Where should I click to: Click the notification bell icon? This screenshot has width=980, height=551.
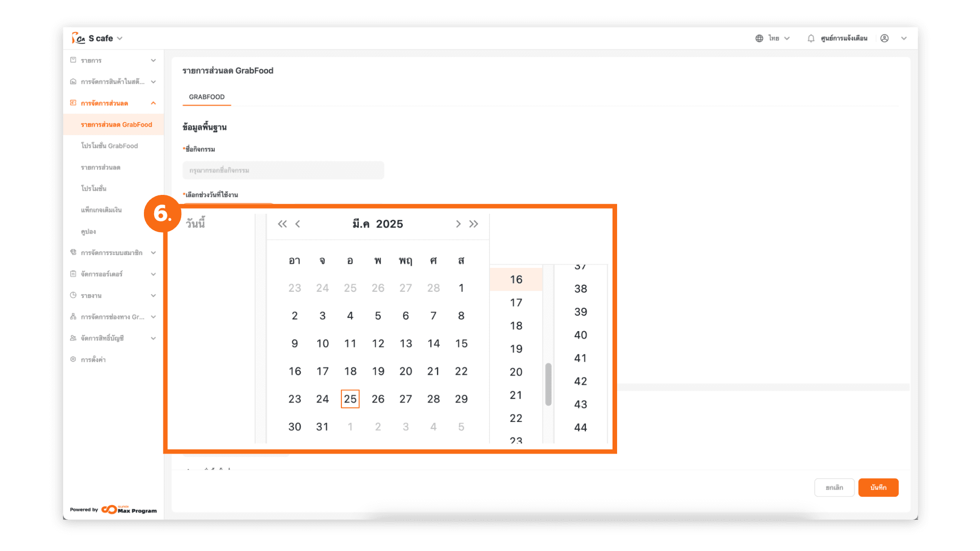pos(811,38)
